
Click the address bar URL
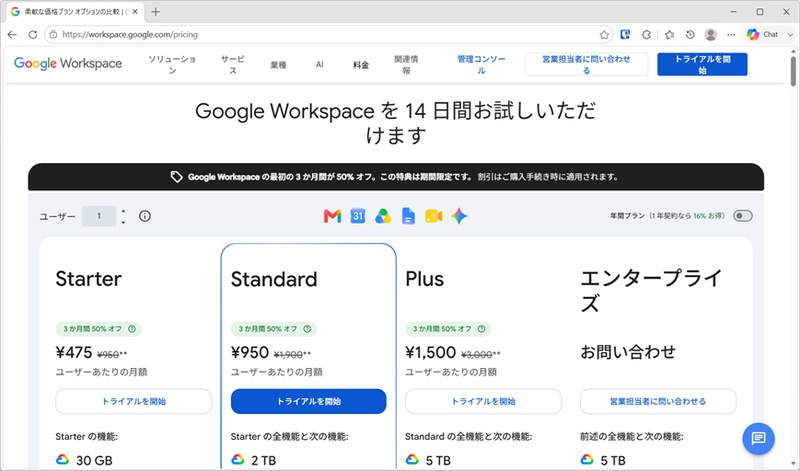point(130,35)
